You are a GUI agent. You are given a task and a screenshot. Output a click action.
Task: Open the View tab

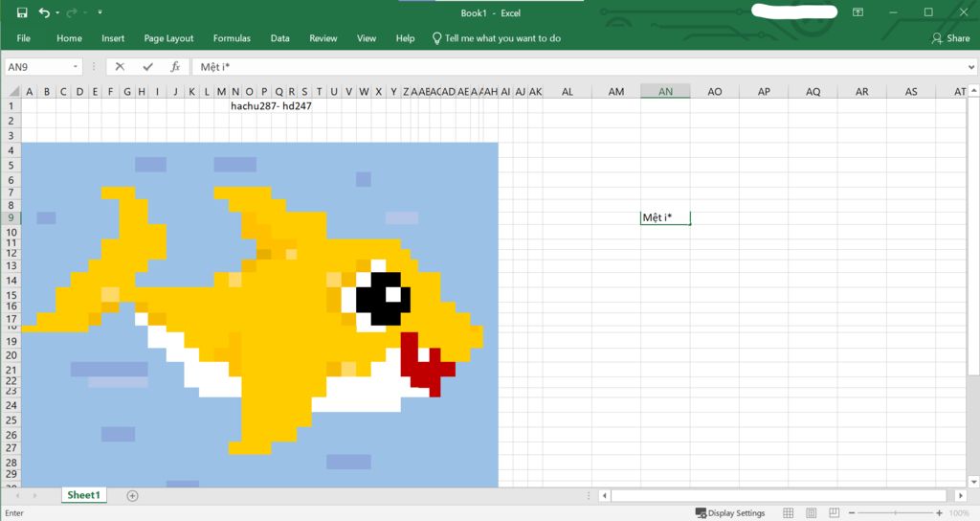pyautogui.click(x=367, y=38)
